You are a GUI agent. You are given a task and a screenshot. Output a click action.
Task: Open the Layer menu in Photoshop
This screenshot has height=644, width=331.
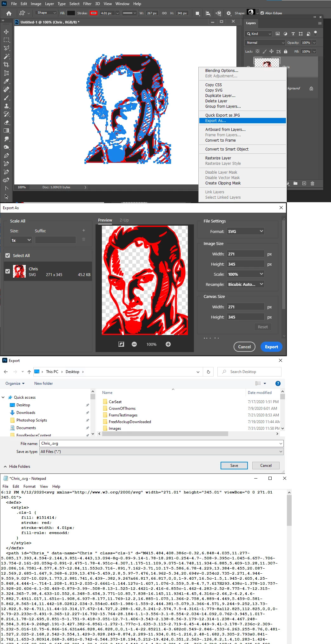click(x=49, y=4)
